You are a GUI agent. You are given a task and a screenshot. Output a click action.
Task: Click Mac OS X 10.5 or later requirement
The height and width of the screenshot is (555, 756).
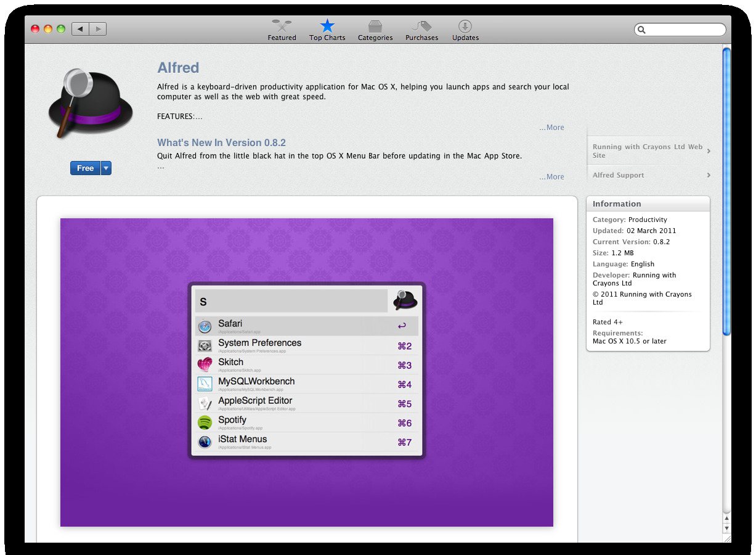coord(629,341)
